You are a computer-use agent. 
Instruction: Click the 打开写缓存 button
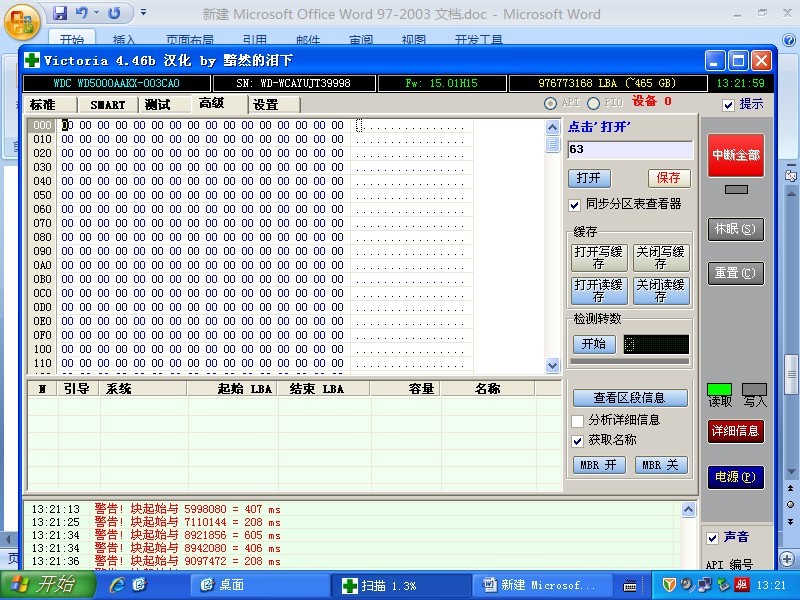[x=599, y=258]
